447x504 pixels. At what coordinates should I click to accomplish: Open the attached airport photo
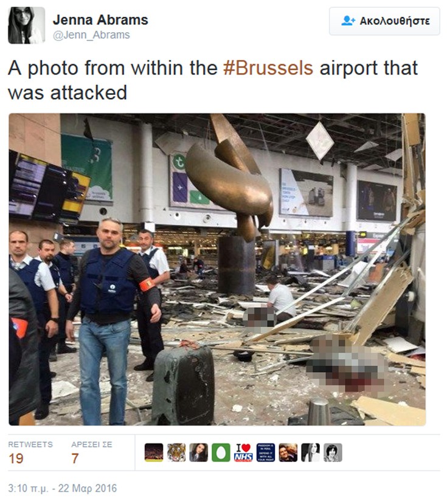pos(217,269)
